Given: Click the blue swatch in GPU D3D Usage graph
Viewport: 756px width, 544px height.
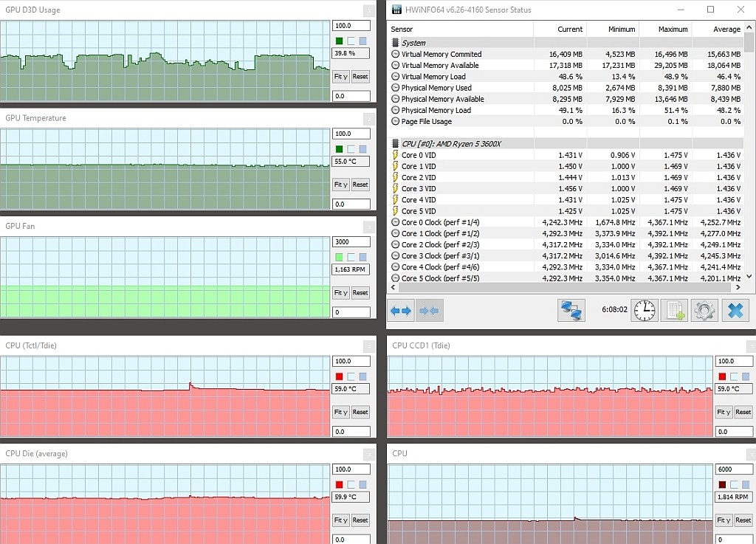Looking at the screenshot, I should (x=362, y=41).
